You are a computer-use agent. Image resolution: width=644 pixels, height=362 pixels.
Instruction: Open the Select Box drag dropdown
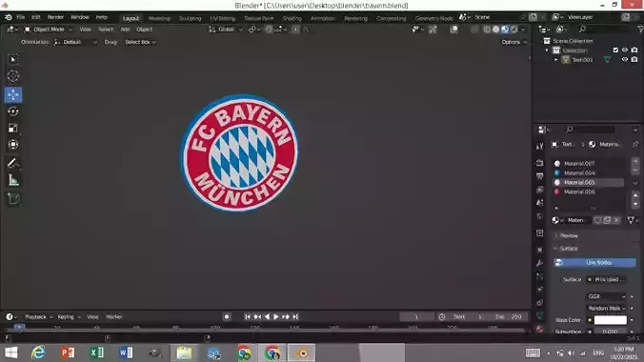click(140, 42)
